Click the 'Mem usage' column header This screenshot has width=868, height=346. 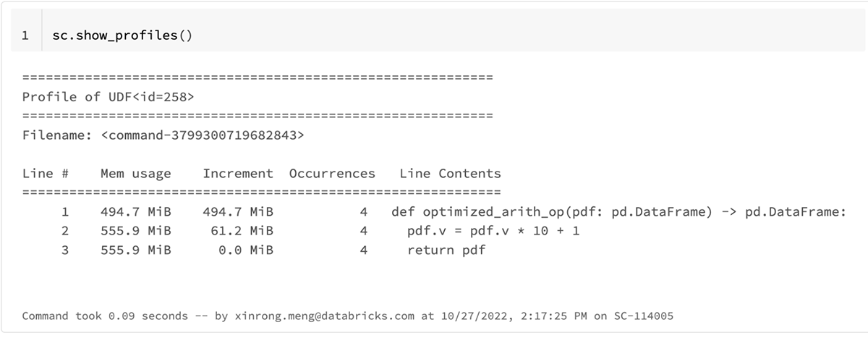[136, 174]
